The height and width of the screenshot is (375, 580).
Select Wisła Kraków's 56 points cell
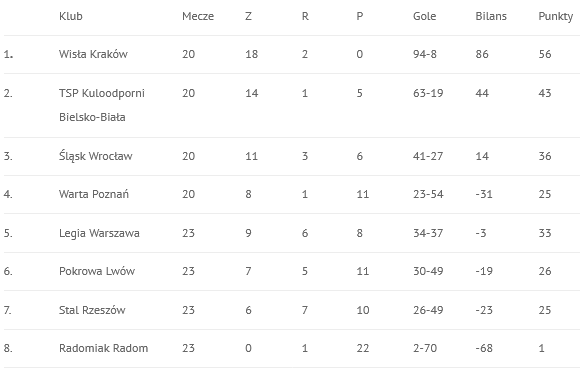coord(545,54)
